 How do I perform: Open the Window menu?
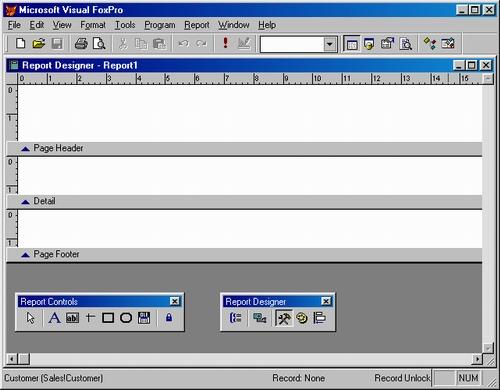pyautogui.click(x=234, y=25)
